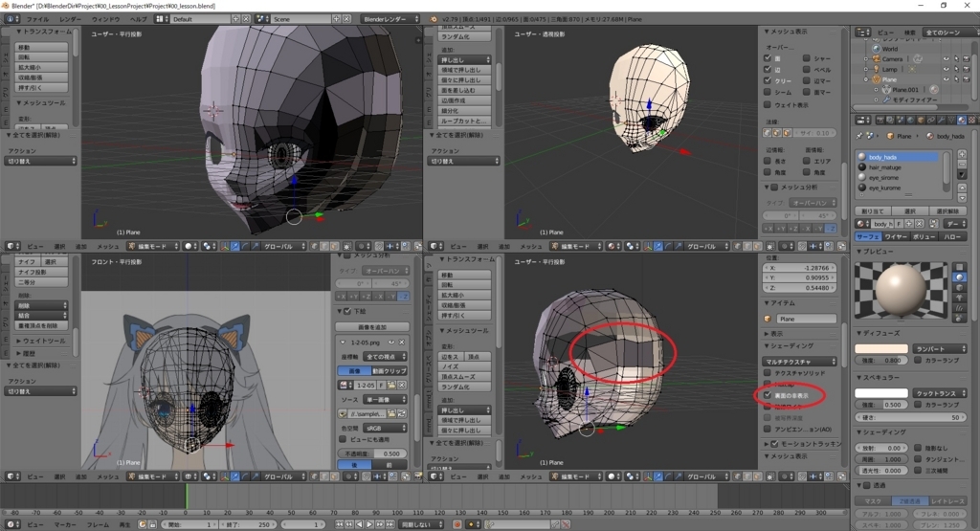Click the 割り当て assign button
The height and width of the screenshot is (531, 980).
coord(871,210)
